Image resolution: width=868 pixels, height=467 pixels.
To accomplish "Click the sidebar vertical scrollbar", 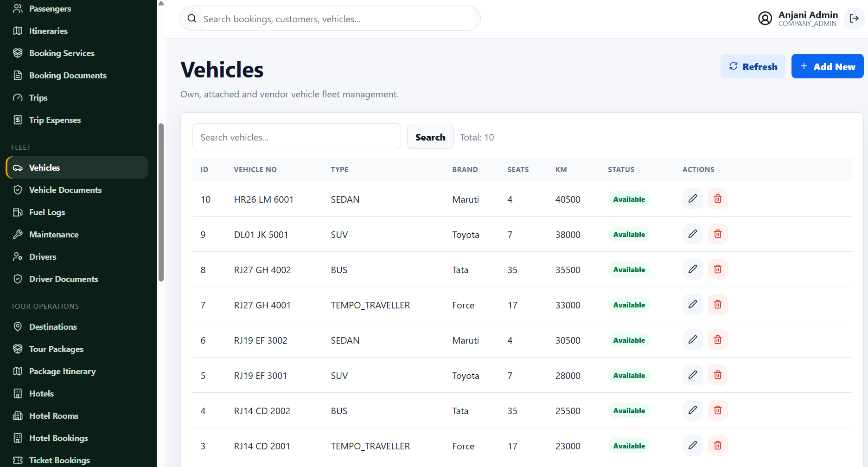I will point(161,202).
